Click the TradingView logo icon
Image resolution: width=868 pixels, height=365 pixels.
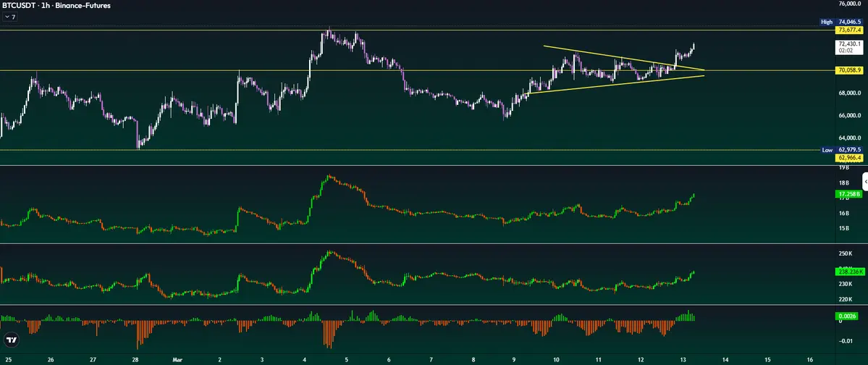tap(10, 340)
